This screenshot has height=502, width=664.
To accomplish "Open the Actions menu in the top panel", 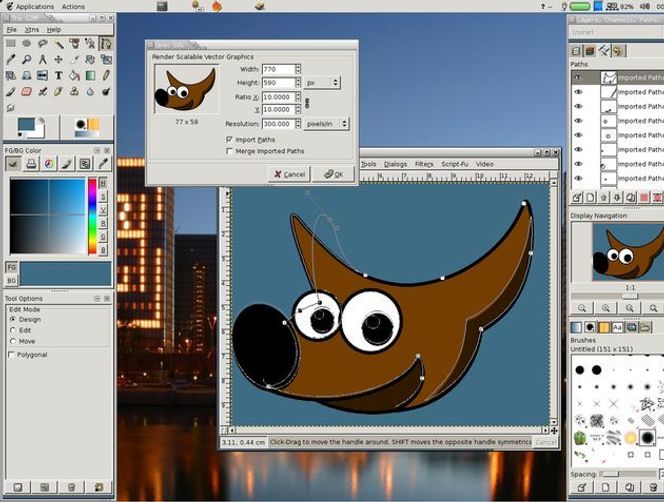I will (x=73, y=7).
